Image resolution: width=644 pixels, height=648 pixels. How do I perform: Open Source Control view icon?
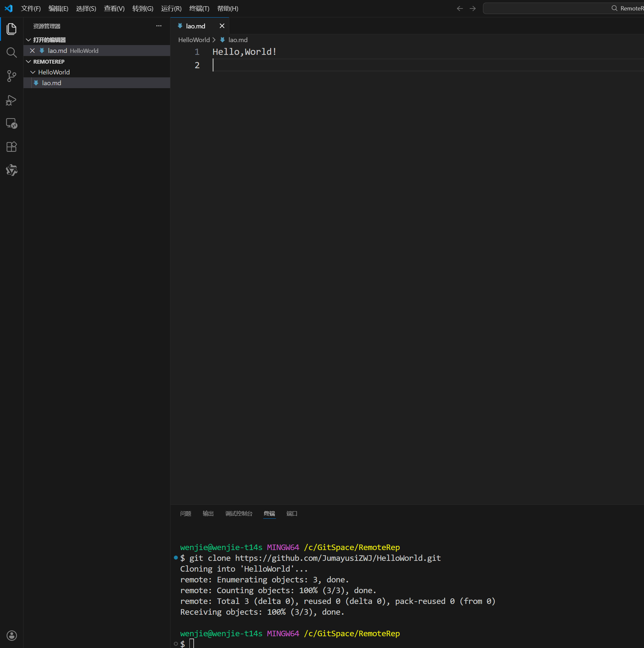click(11, 76)
